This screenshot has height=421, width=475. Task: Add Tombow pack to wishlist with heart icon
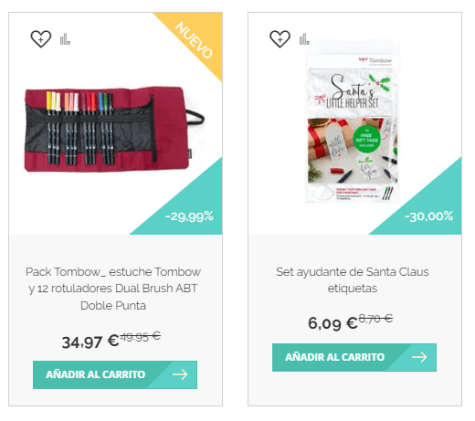click(x=41, y=39)
